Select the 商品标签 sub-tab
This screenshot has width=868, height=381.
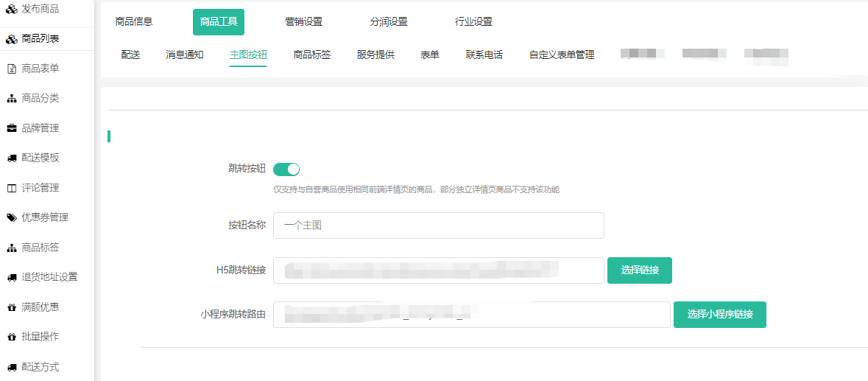click(x=311, y=55)
